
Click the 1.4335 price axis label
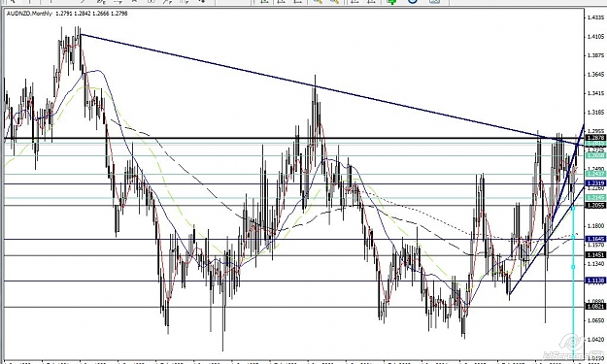pyautogui.click(x=595, y=17)
